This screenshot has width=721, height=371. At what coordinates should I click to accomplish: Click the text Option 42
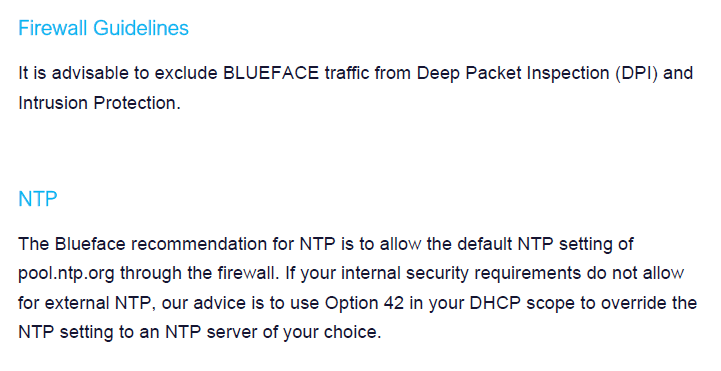coord(364,303)
